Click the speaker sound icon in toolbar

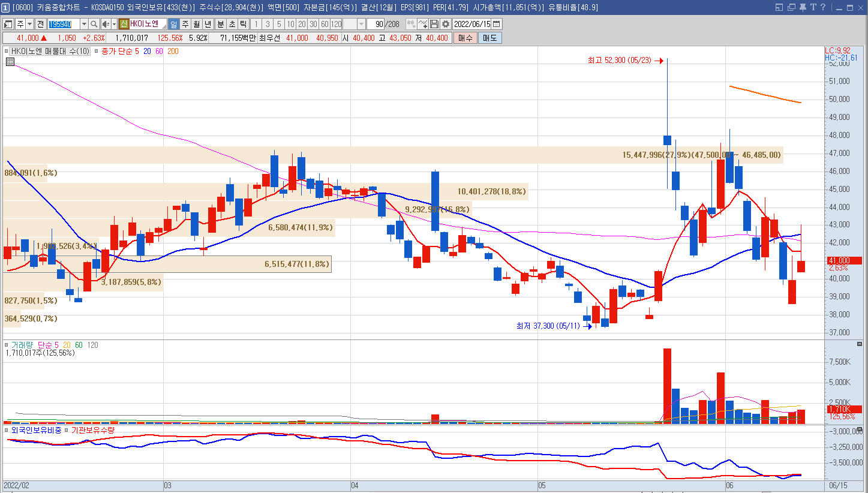click(x=106, y=24)
